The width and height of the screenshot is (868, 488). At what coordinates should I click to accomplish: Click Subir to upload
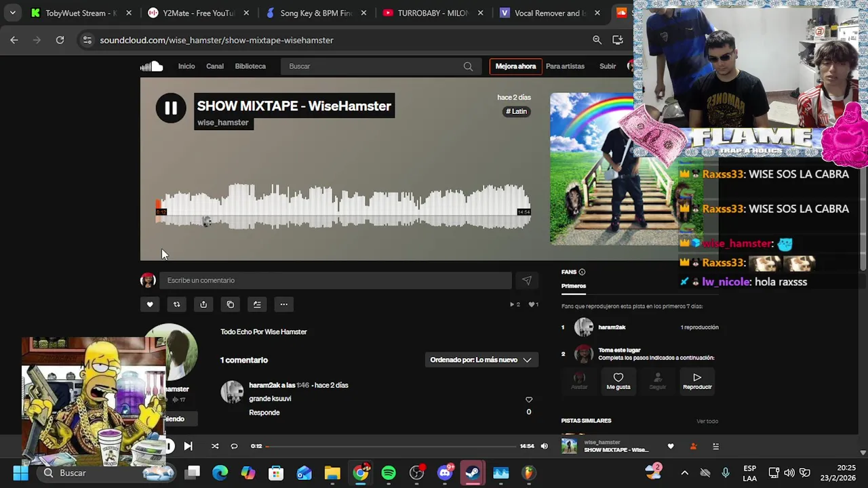pyautogui.click(x=608, y=66)
